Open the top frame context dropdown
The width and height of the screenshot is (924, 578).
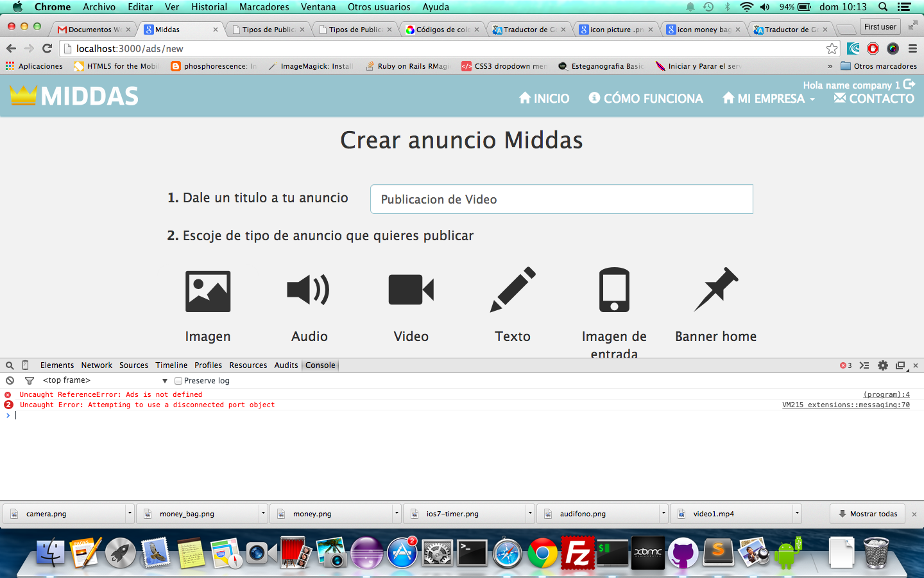(x=105, y=380)
